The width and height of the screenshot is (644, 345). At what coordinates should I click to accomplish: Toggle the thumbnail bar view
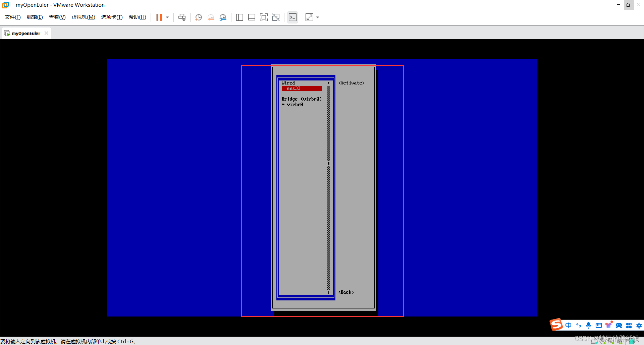point(252,17)
